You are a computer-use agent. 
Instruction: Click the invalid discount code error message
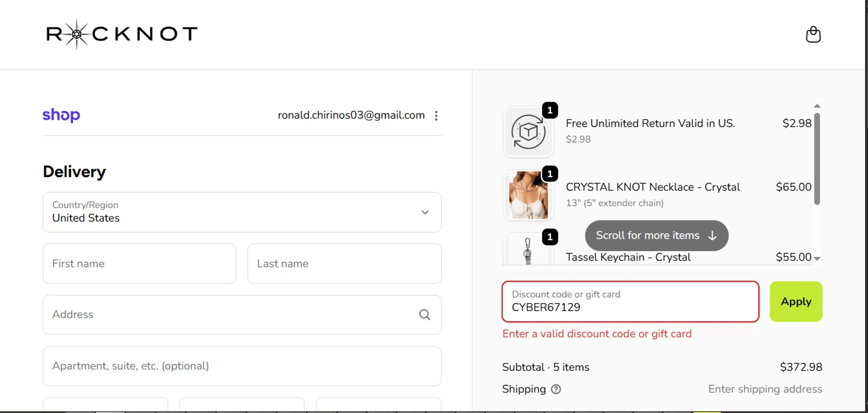[597, 334]
